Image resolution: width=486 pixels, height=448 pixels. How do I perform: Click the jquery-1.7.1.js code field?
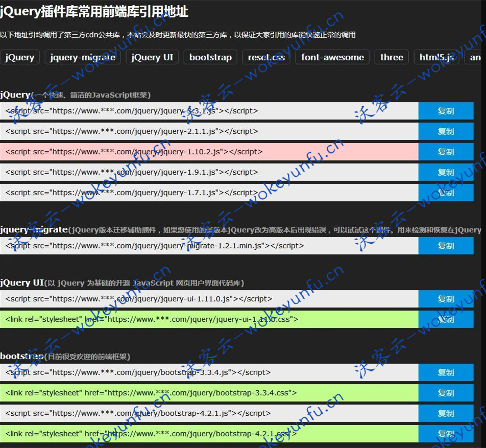(209, 193)
